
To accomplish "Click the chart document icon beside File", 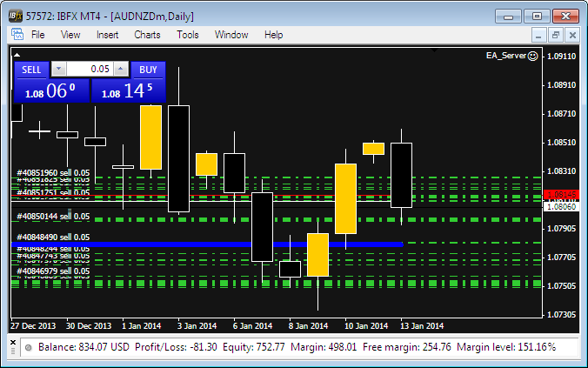I will 16,35.
